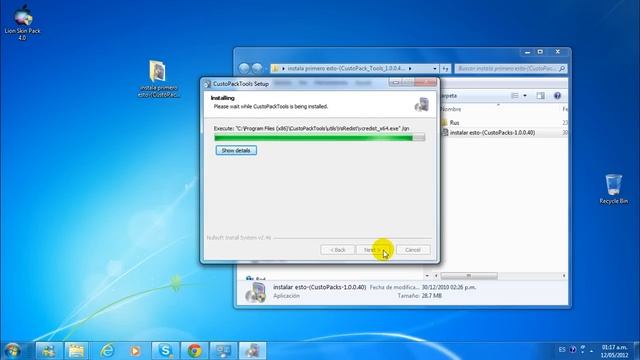Open the address bar history dropdown
640x360 pixels.
coord(435,69)
